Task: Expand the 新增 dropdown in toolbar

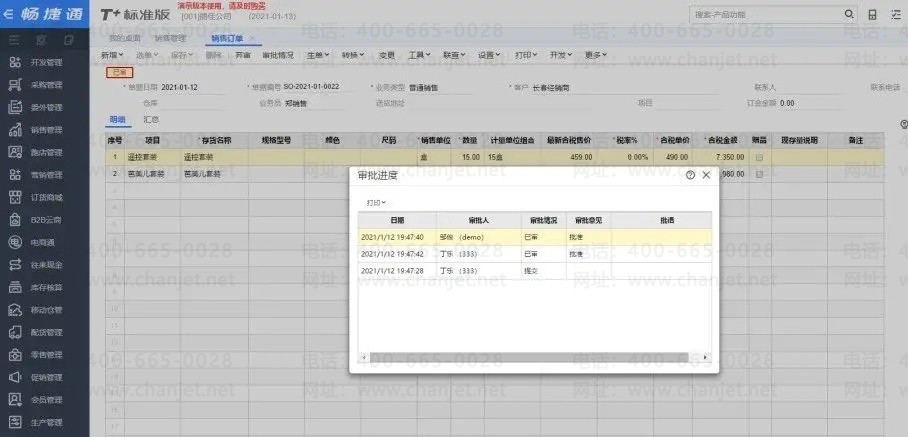Action: click(112, 56)
